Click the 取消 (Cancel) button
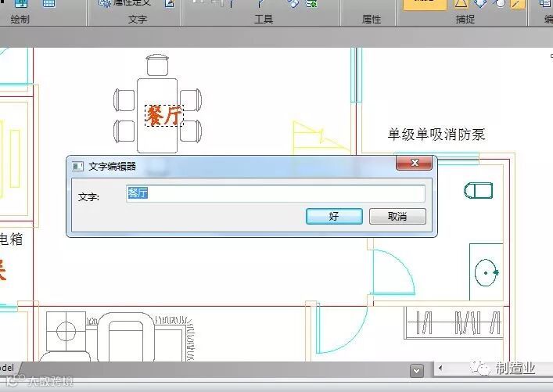 click(397, 216)
